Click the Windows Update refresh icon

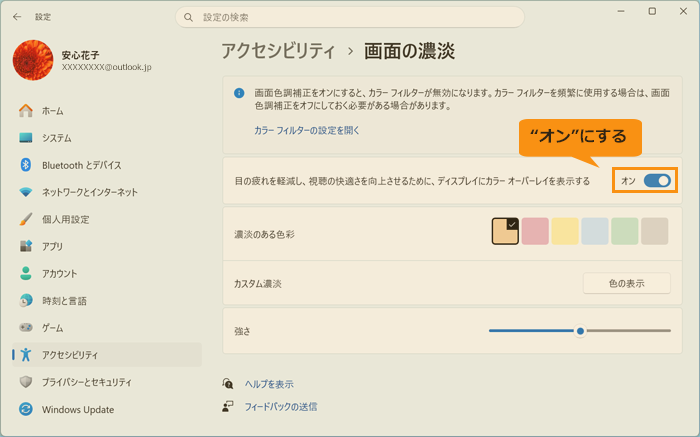[26, 409]
